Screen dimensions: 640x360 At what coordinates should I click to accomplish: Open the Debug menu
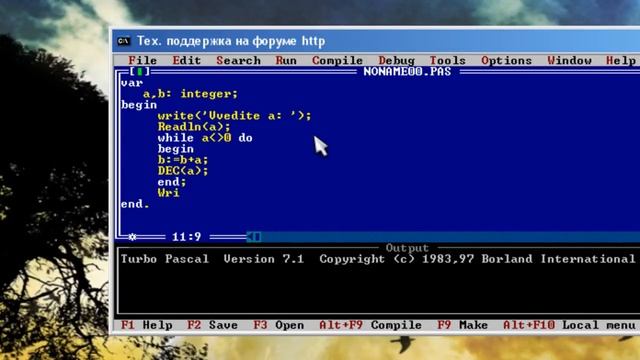tap(396, 60)
